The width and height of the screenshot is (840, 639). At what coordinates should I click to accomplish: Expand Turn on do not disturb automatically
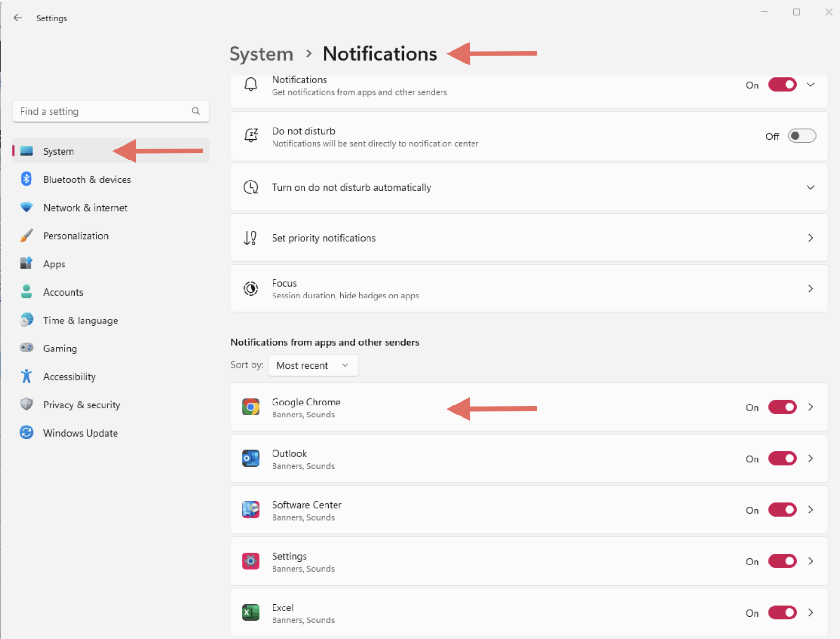(810, 187)
